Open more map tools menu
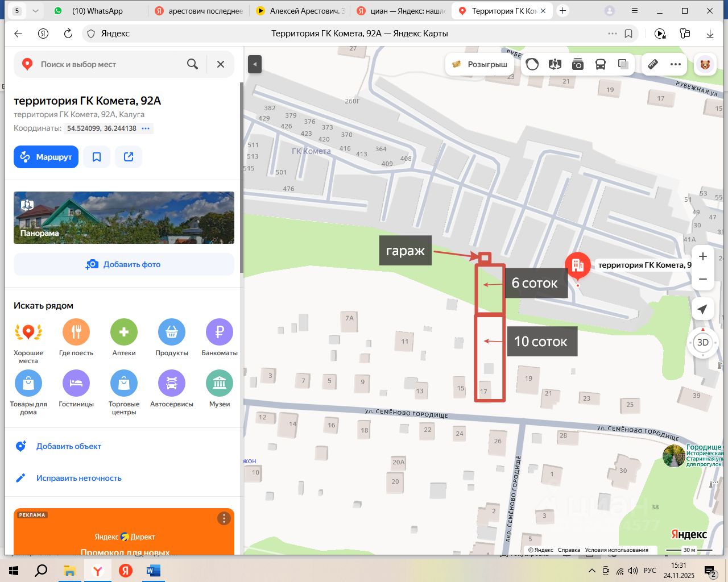 676,64
